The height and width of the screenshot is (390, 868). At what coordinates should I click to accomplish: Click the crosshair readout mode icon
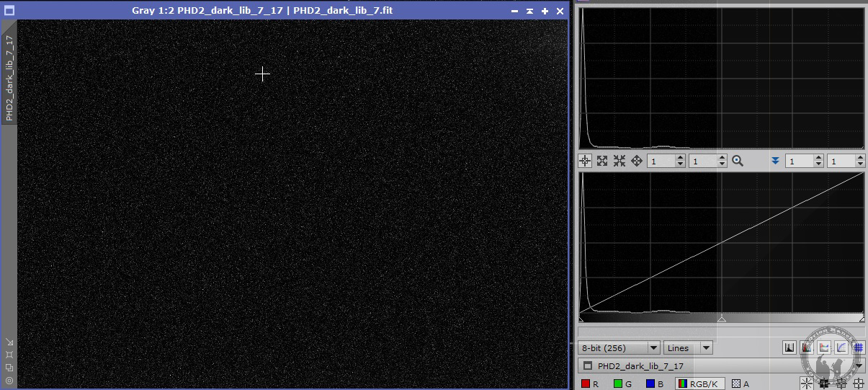(x=585, y=161)
